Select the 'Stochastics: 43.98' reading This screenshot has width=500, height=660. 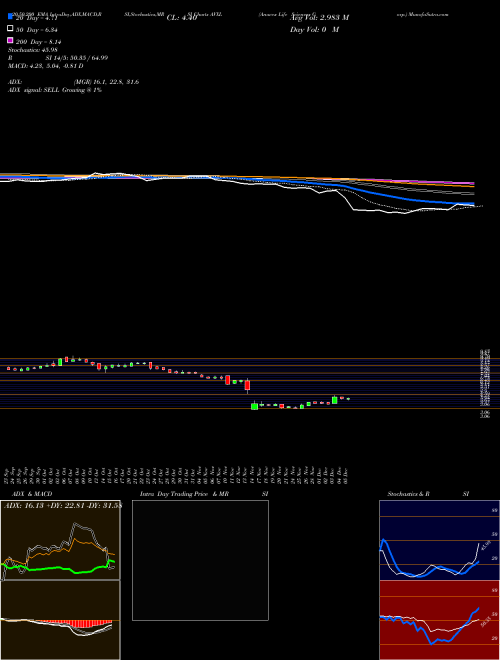pos(32,50)
